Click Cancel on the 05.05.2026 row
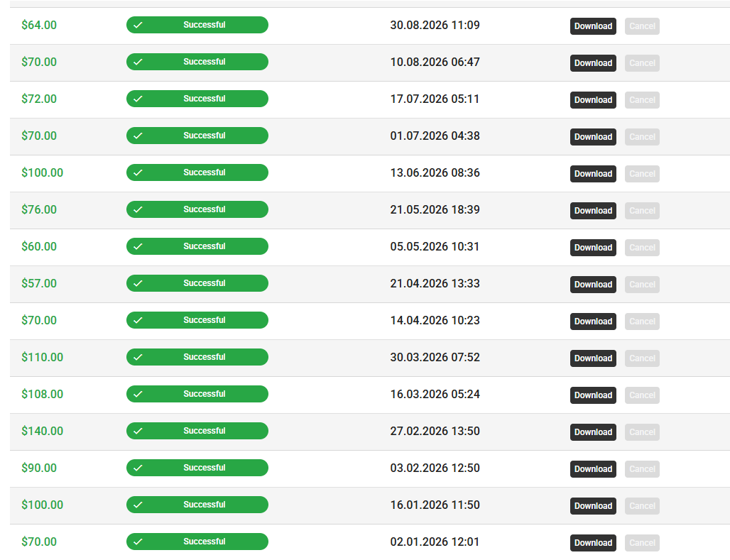 pyautogui.click(x=642, y=248)
